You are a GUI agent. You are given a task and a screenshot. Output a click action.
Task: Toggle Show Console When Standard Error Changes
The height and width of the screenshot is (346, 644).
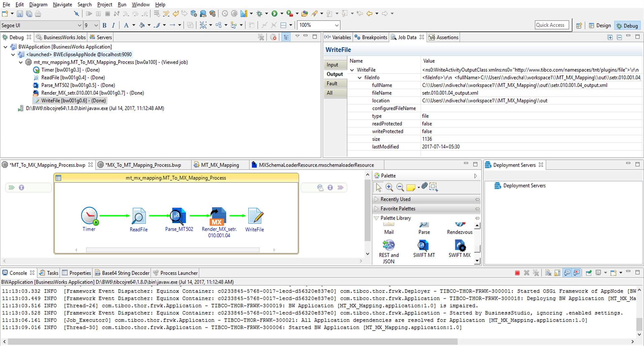click(x=577, y=273)
